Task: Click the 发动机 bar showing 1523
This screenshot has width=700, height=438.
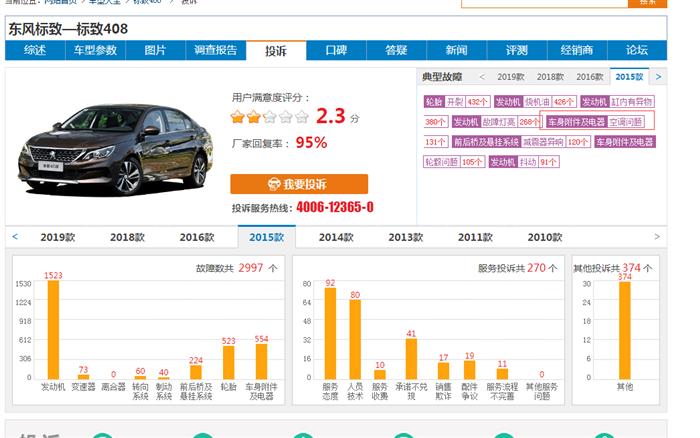Action: pyautogui.click(x=53, y=330)
